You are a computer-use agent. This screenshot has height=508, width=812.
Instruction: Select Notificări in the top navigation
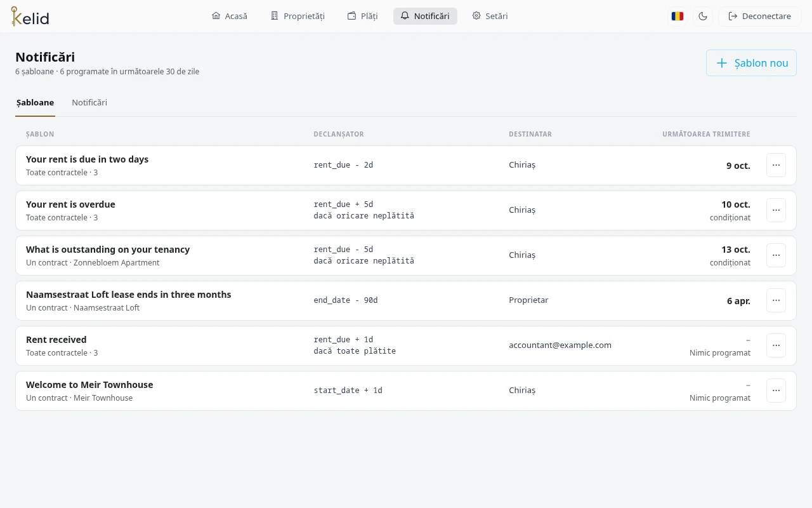coord(425,16)
